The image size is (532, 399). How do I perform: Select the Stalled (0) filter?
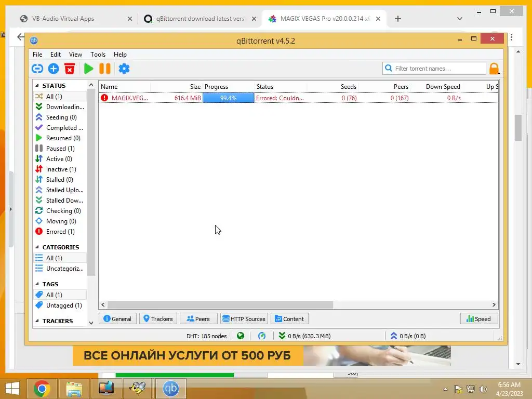point(60,180)
